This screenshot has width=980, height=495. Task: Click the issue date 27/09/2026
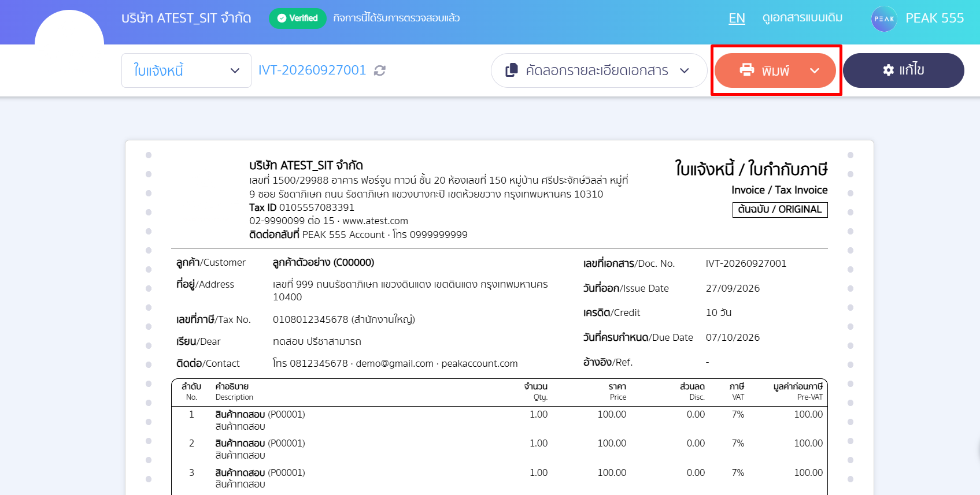pos(733,288)
